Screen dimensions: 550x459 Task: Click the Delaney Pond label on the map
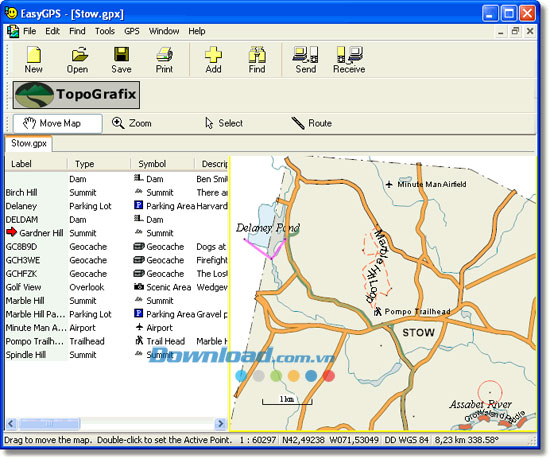tap(268, 228)
